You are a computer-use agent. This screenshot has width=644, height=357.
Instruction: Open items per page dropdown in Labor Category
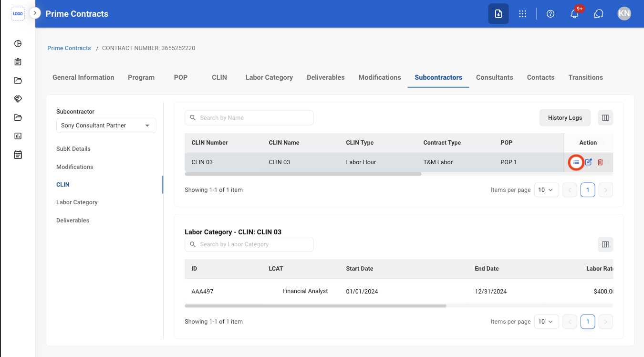[x=546, y=322]
